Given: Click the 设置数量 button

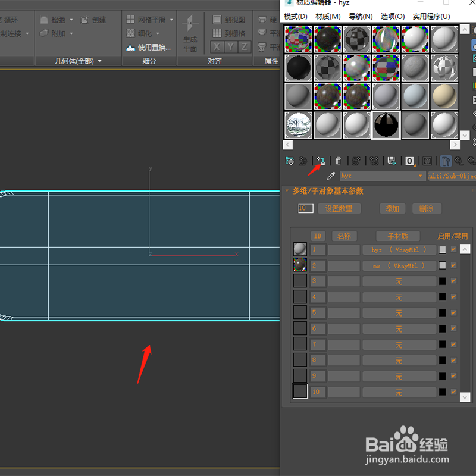Looking at the screenshot, I should pos(339,209).
